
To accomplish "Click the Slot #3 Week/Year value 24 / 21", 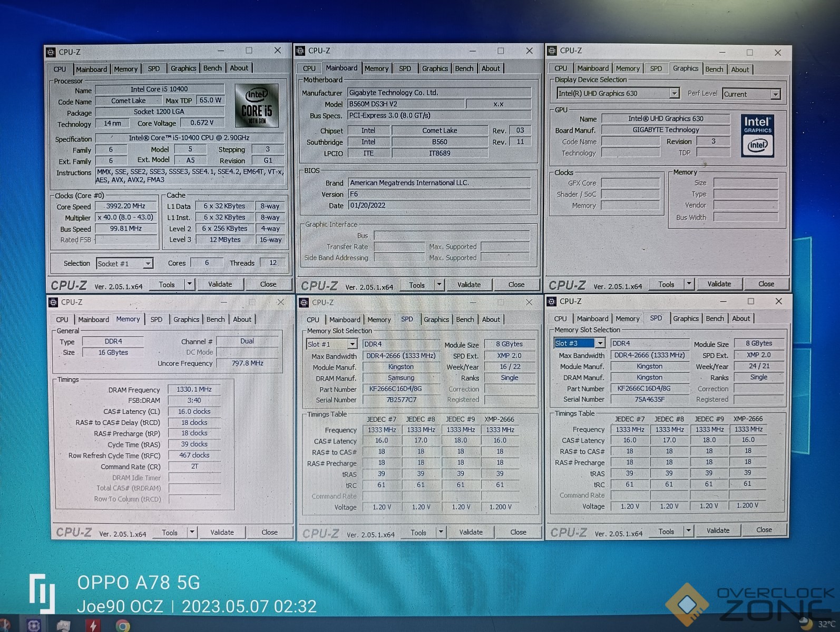I will [x=759, y=366].
